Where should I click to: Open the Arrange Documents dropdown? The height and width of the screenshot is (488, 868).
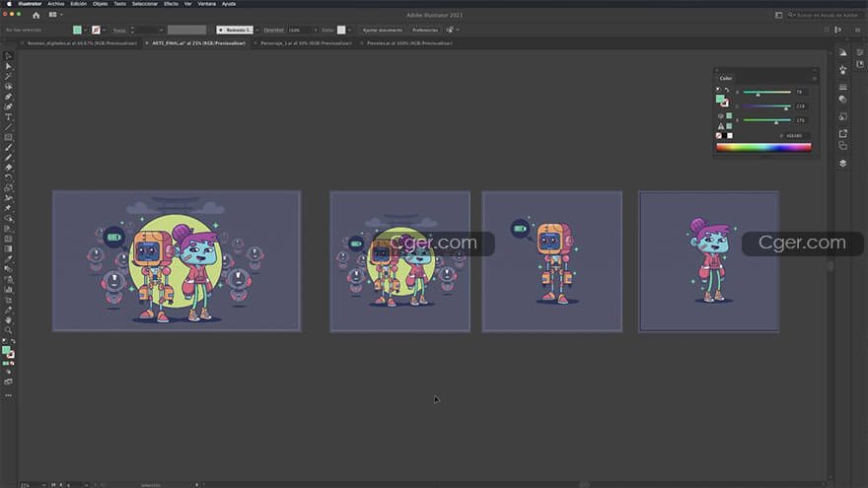tap(56, 15)
